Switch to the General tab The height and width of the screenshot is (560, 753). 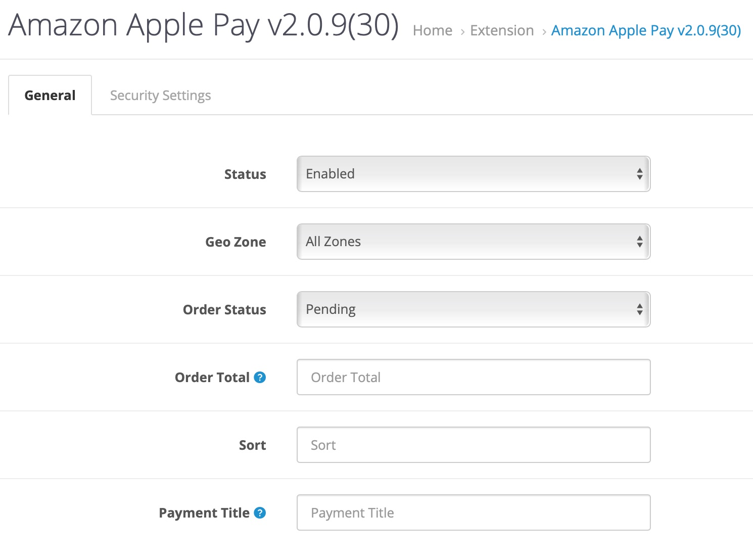coord(50,95)
